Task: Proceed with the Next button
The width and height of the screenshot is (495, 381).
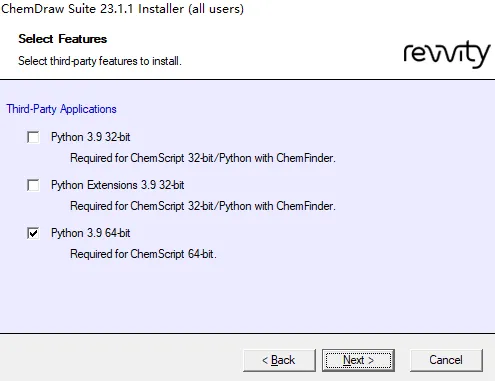Action: pos(358,360)
